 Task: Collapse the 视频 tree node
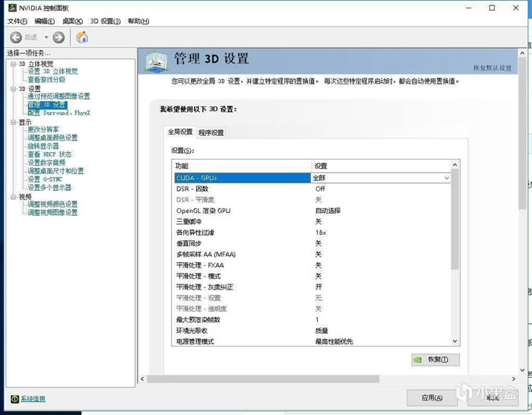click(13, 197)
